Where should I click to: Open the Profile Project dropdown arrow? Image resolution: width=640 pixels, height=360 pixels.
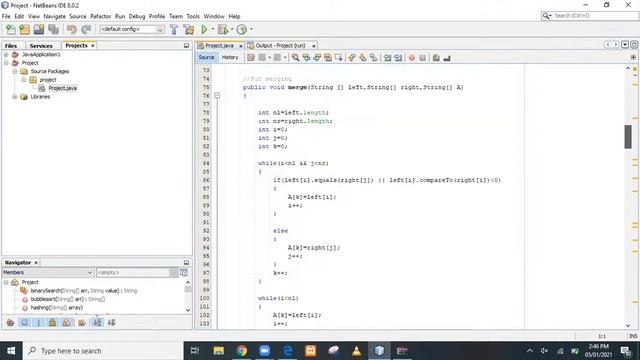pos(251,29)
